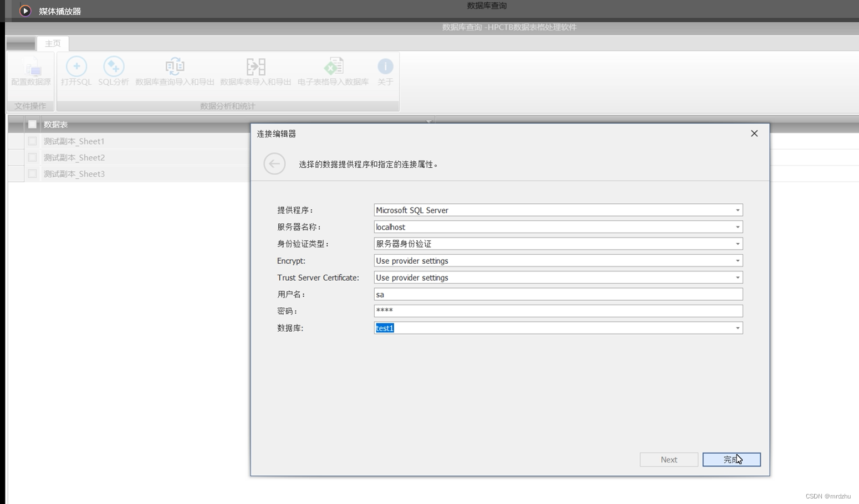Image resolution: width=859 pixels, height=504 pixels.
Task: Open the 提供程序 dropdown
Action: (738, 210)
